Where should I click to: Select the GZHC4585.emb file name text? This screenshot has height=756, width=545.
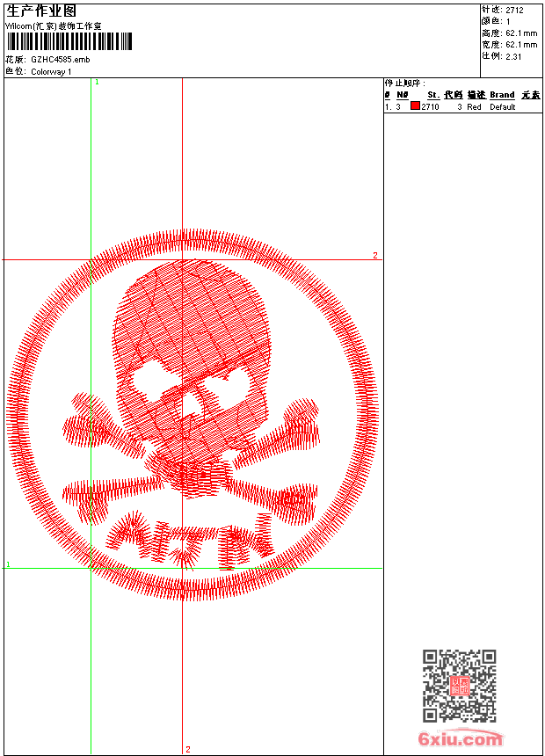60,60
